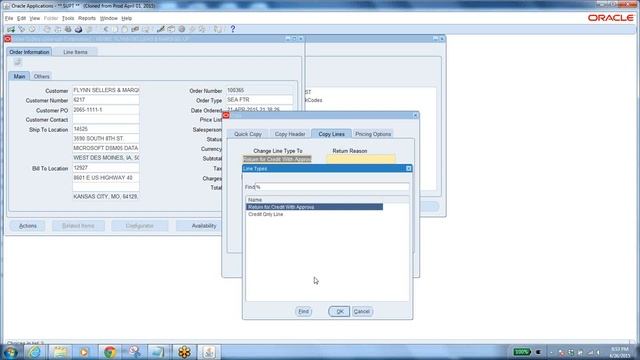The image size is (640, 360).
Task: Click the Order Number field 100365
Action: coord(259,90)
